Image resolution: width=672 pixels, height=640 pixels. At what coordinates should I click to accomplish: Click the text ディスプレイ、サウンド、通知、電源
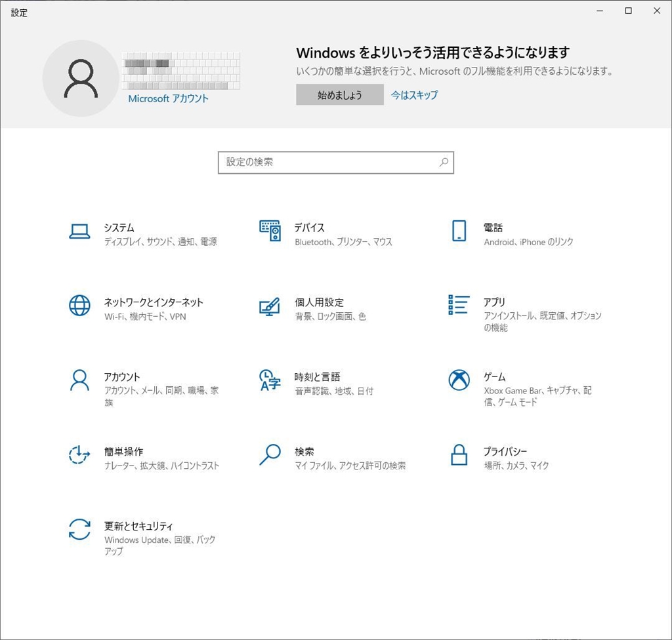[x=161, y=241]
